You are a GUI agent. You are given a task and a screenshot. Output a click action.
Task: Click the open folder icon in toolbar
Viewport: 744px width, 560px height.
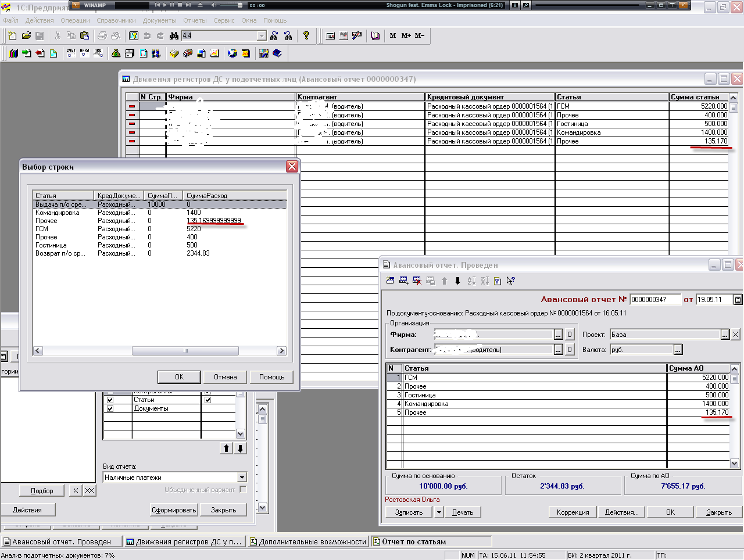(26, 36)
